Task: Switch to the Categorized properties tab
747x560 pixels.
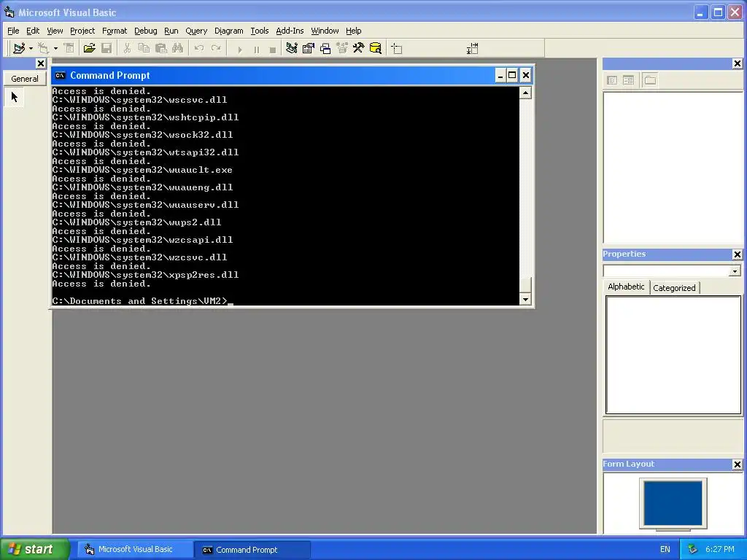Action: point(674,287)
